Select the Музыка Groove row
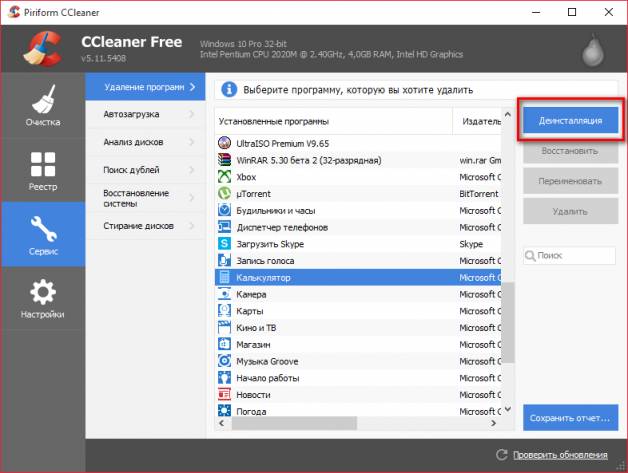 pyautogui.click(x=358, y=361)
